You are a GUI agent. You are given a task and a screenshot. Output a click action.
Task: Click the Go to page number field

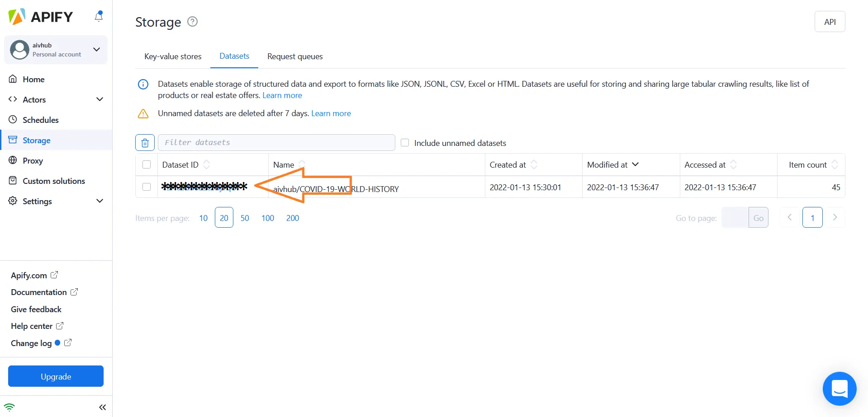coord(735,217)
